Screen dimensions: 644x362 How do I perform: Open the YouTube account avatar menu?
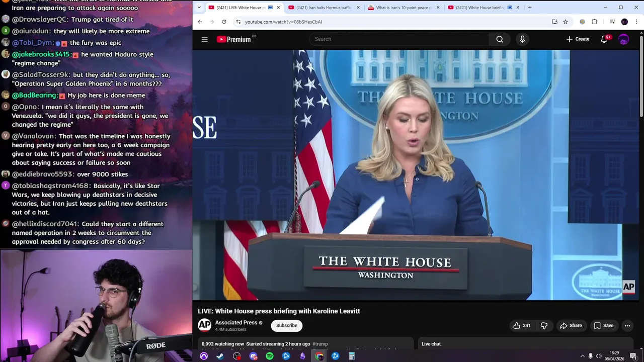click(623, 39)
